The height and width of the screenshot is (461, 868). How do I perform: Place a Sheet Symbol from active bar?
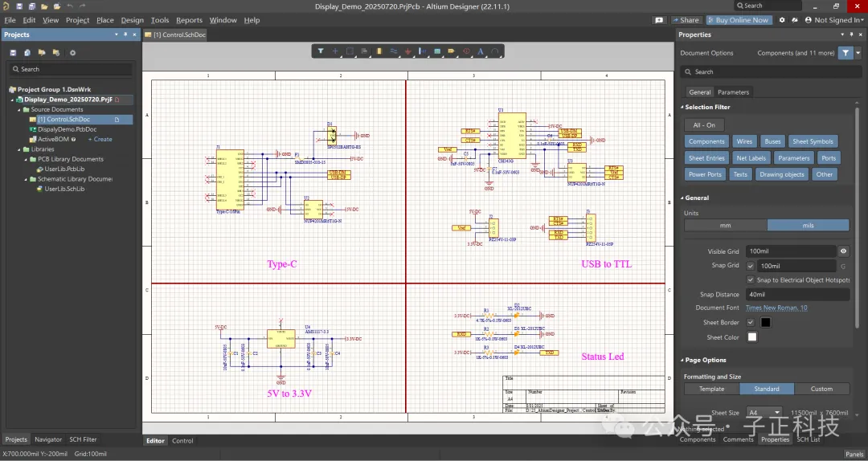(x=437, y=51)
